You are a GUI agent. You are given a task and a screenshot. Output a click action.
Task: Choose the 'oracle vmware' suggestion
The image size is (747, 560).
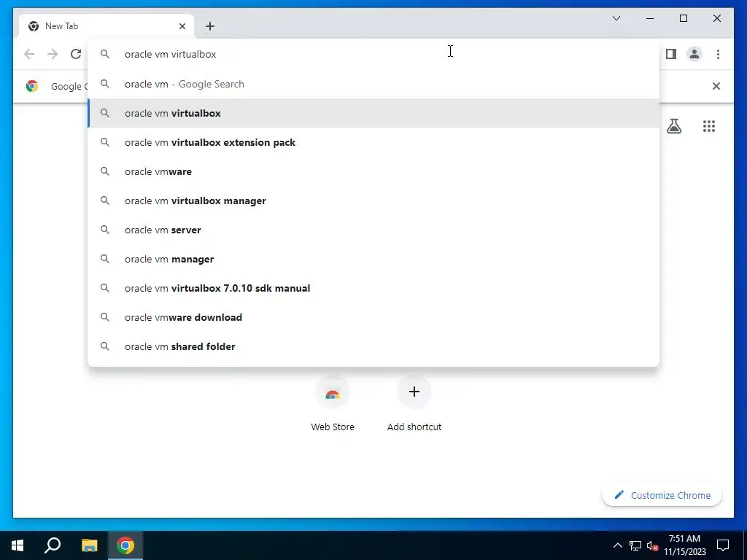point(373,171)
